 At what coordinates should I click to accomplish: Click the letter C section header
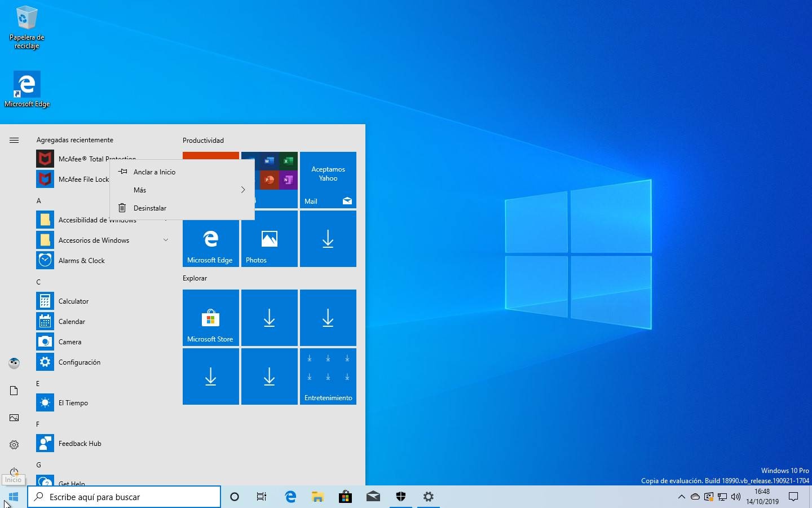(x=38, y=282)
